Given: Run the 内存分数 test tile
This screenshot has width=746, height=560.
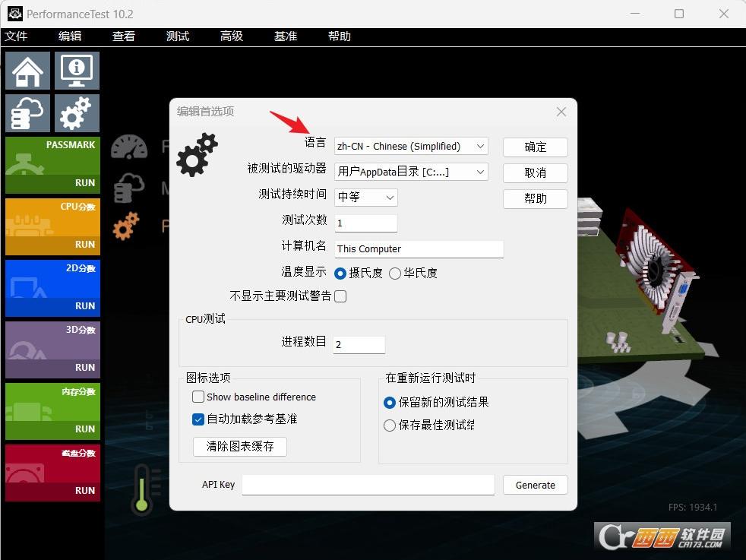Looking at the screenshot, I should 53,411.
